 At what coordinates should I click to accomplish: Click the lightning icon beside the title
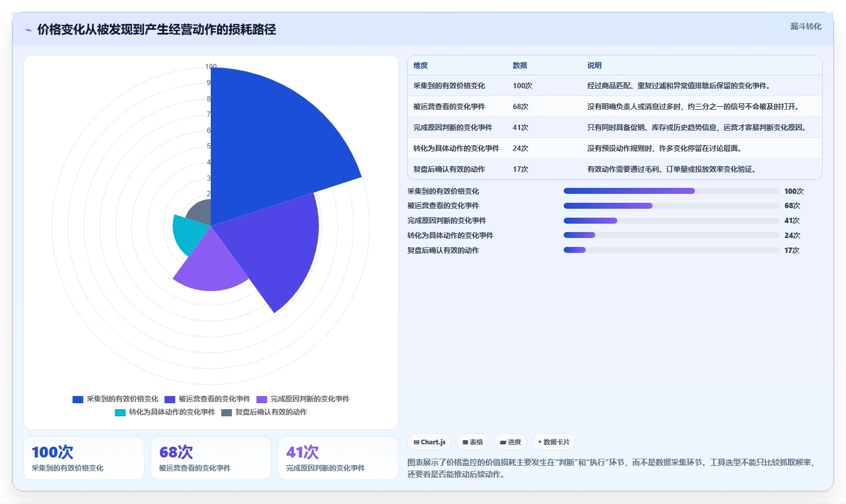pos(28,30)
